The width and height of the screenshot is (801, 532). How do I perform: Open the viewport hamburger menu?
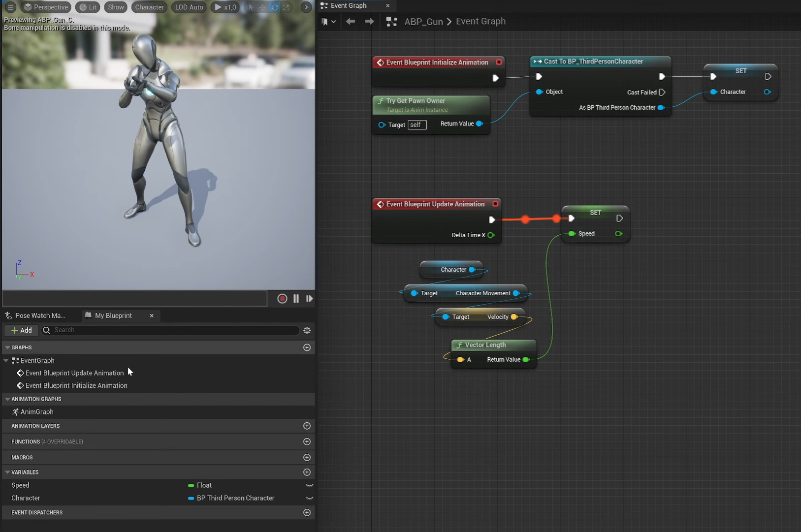[10, 7]
